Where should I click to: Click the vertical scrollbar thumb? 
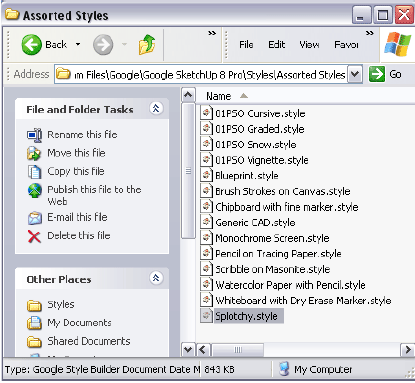pyautogui.click(x=188, y=171)
